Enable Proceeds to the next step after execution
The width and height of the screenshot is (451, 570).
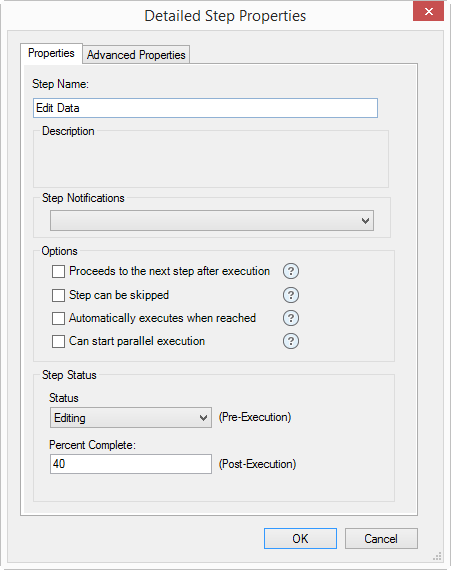(x=59, y=271)
